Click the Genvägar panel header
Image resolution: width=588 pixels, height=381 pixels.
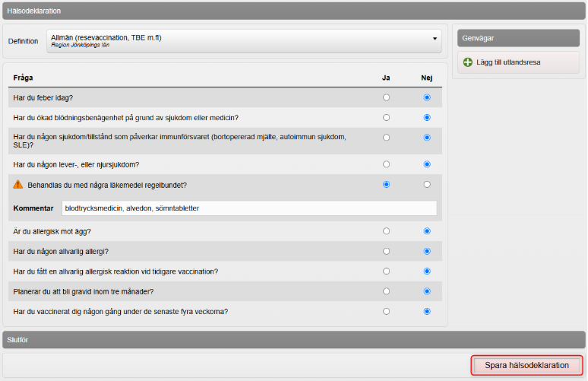pos(518,37)
